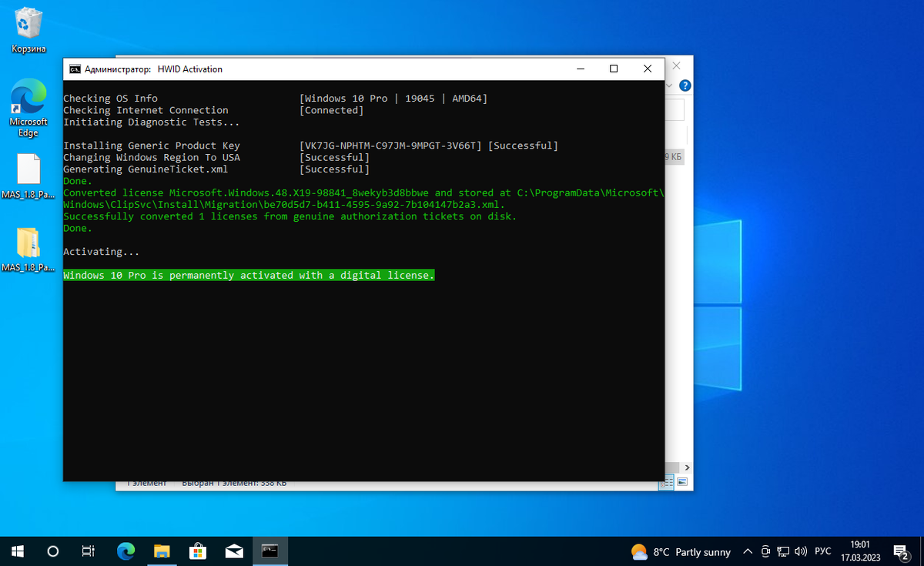
Task: Select the blank MAS_1.8_Pa file on desktop
Action: pos(28,176)
